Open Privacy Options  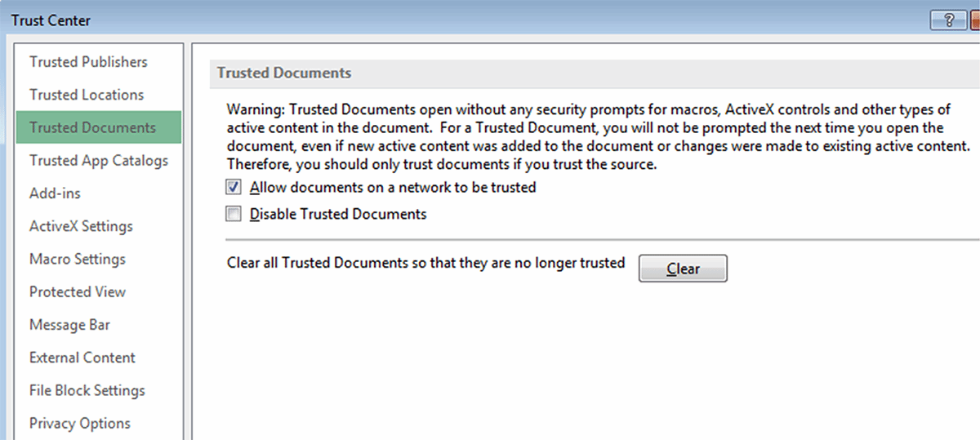[x=80, y=423]
